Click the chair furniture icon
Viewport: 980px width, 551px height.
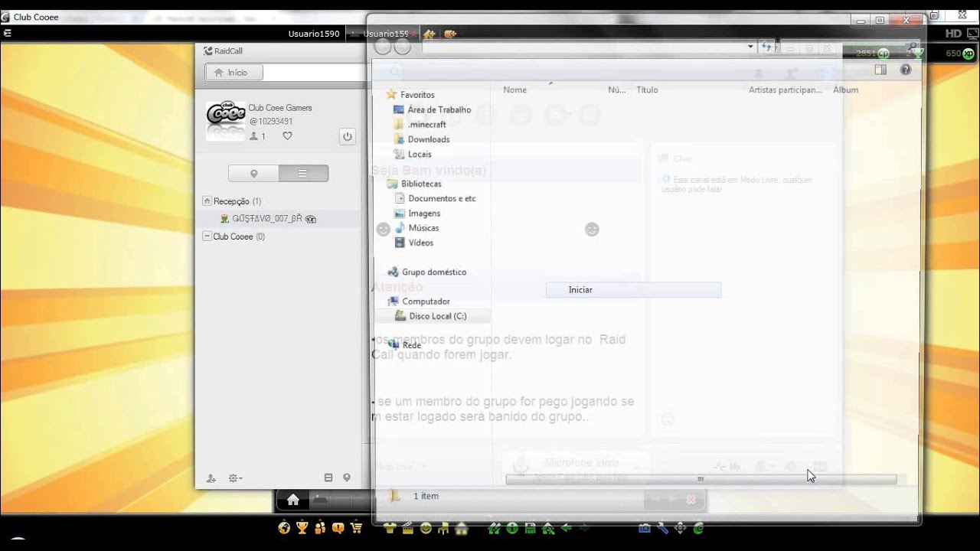tap(443, 527)
